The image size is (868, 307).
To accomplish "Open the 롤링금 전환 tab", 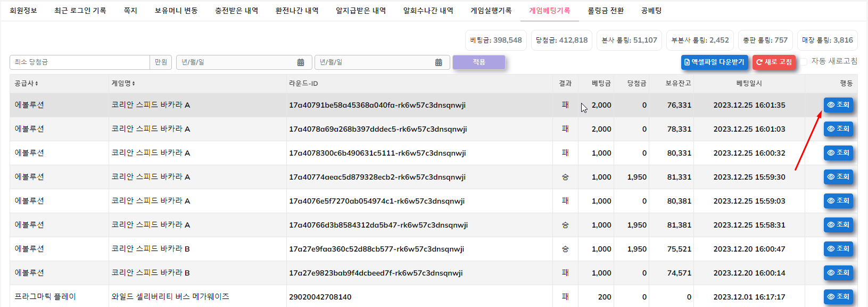I will tap(605, 11).
